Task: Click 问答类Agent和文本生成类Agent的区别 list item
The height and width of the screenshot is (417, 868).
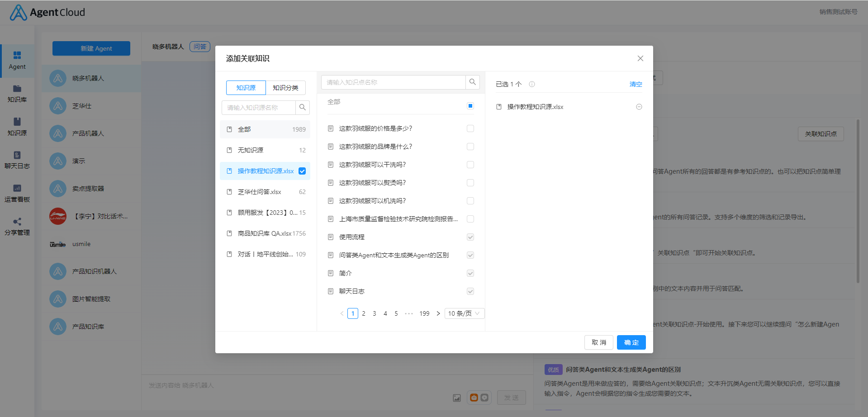Action: (394, 255)
